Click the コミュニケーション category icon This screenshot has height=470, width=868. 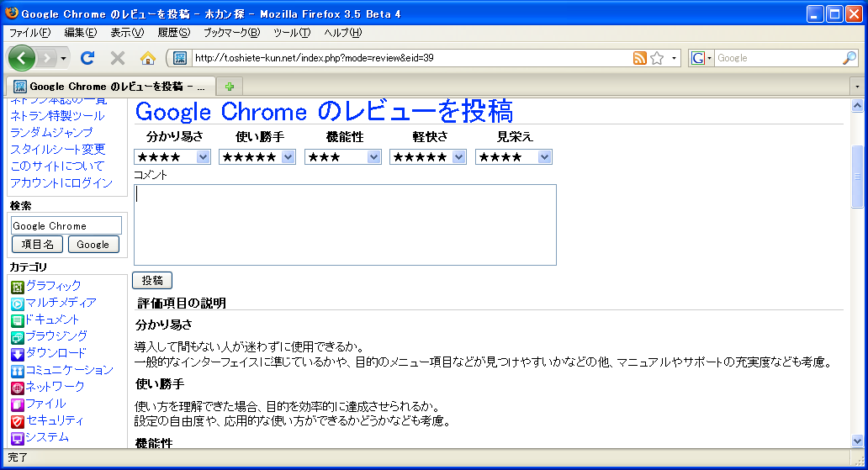click(x=17, y=371)
